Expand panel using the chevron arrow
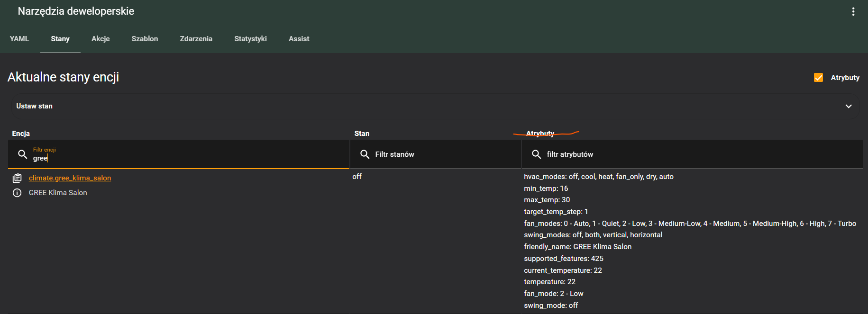 [848, 107]
